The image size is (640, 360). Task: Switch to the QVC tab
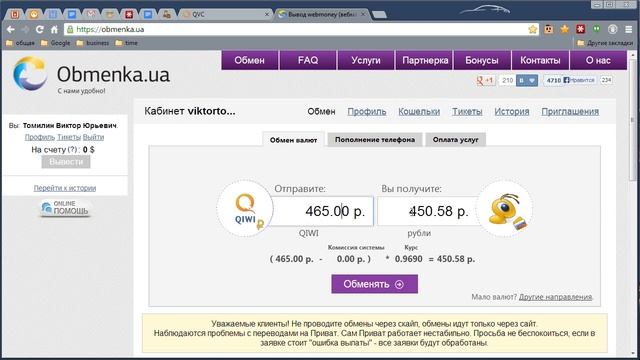coord(224,14)
